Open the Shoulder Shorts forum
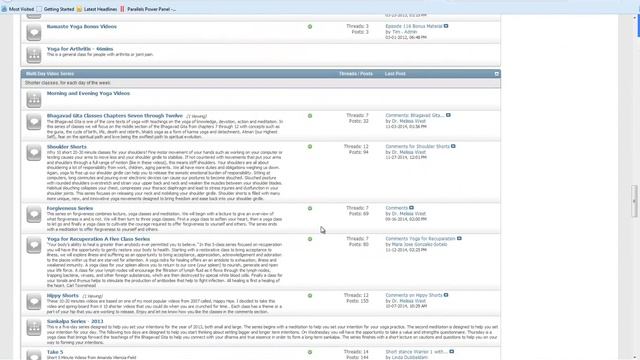 (67, 147)
